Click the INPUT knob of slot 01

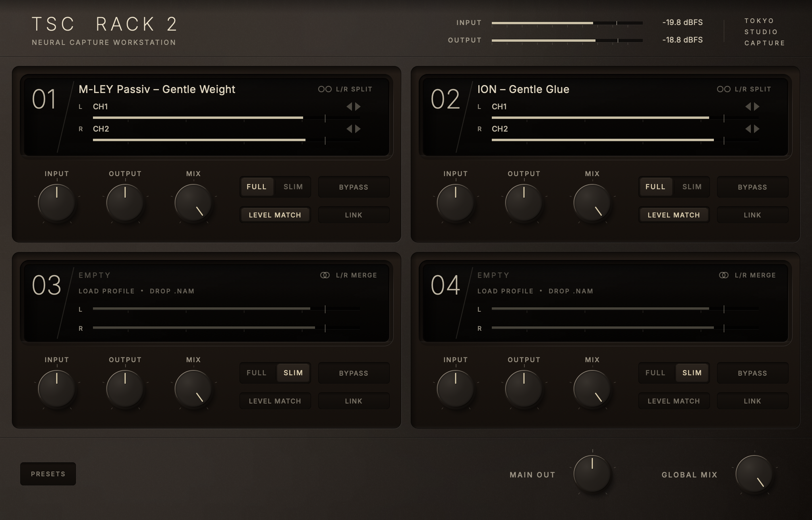[56, 203]
